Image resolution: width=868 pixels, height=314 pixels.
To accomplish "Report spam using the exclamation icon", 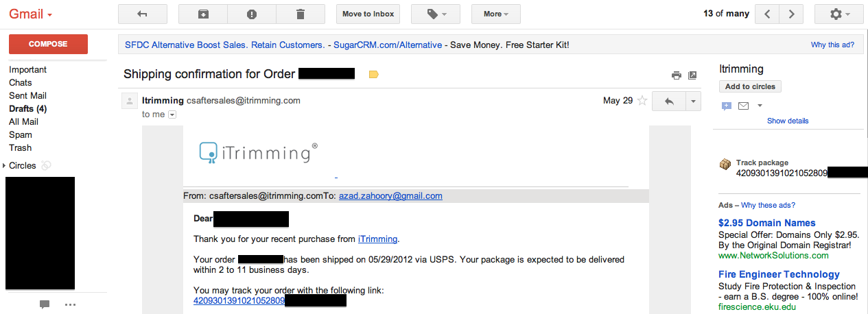I will click(251, 14).
